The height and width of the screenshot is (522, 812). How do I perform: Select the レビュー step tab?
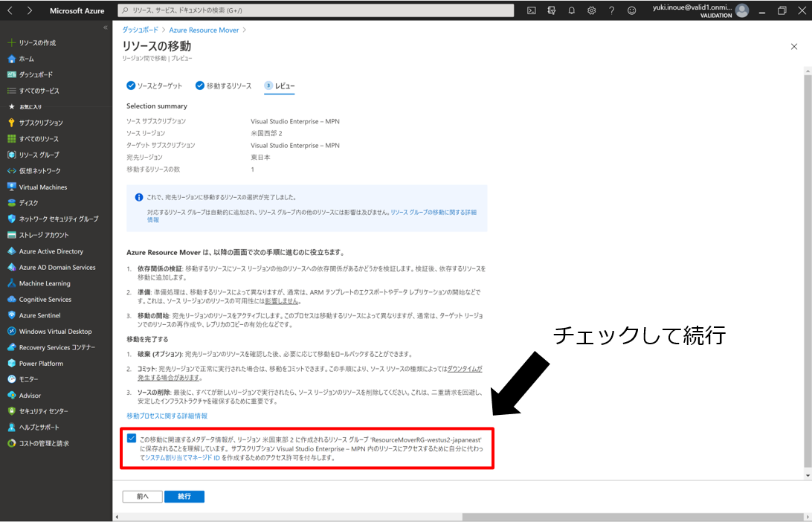(x=280, y=86)
